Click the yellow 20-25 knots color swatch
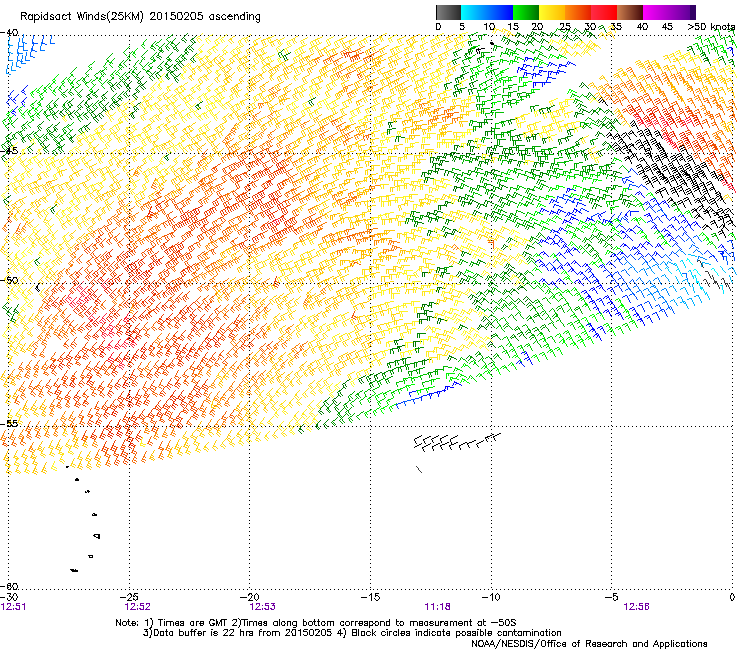The width and height of the screenshot is (740, 650). click(552, 12)
